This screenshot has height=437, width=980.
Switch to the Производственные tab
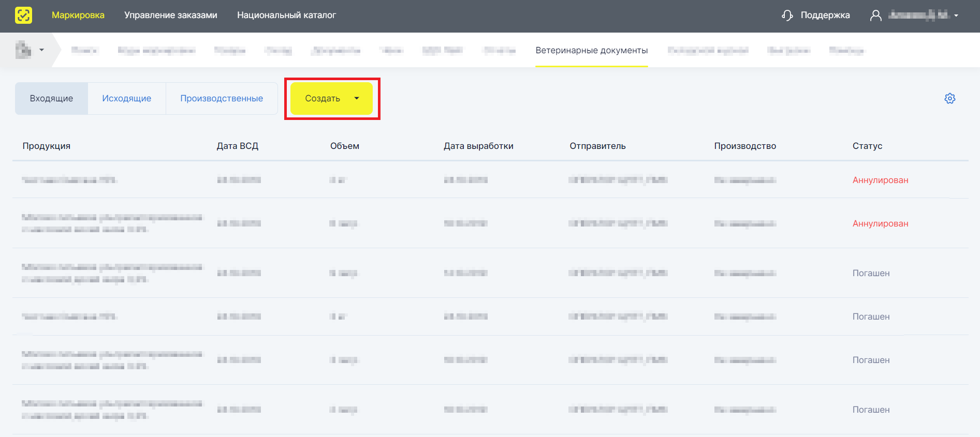(x=222, y=98)
